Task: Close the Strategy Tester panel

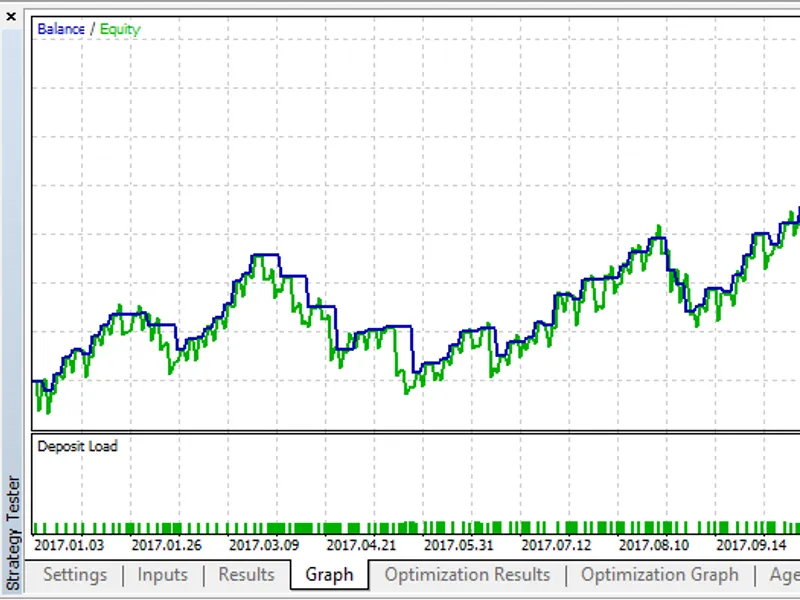Action: [x=11, y=17]
